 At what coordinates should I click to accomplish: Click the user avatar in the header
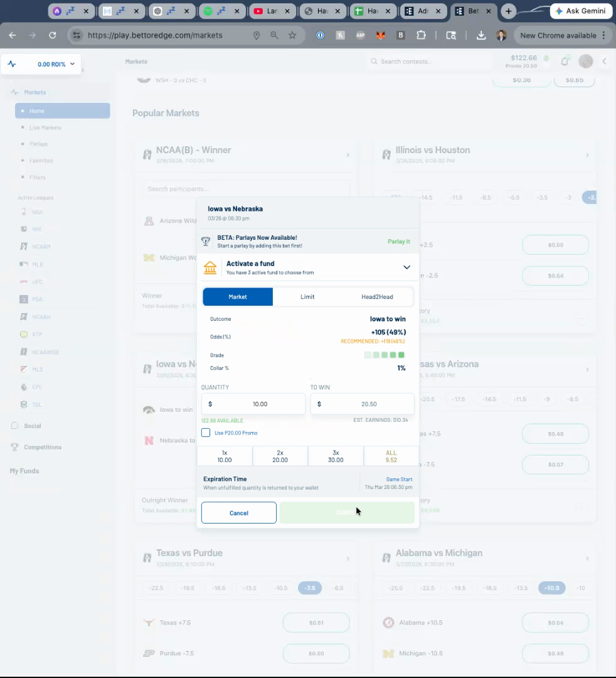tap(585, 61)
